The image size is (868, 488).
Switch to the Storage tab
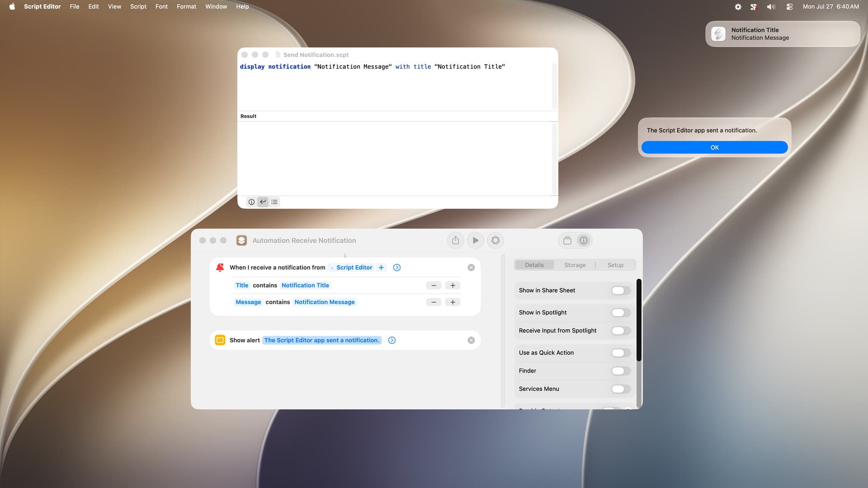click(x=575, y=265)
